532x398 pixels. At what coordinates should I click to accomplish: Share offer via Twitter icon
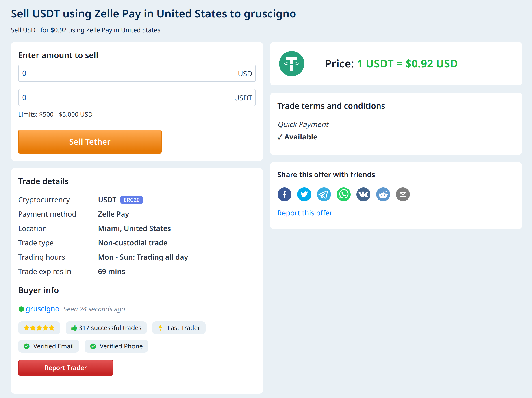[x=304, y=194]
